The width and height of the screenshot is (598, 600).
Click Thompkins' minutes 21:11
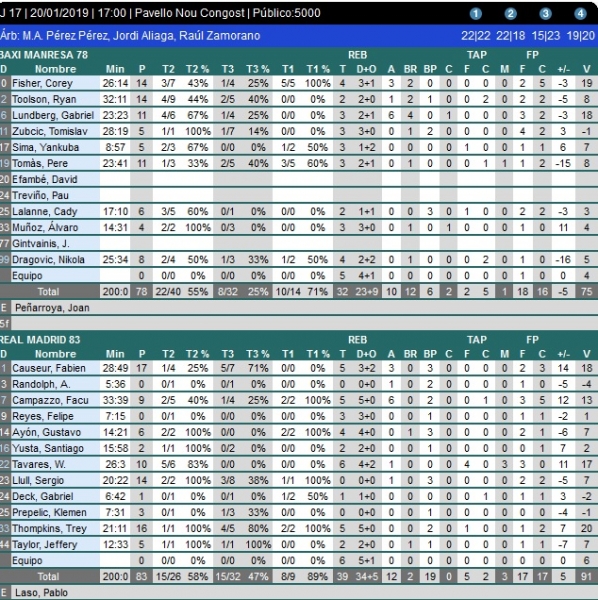115,529
